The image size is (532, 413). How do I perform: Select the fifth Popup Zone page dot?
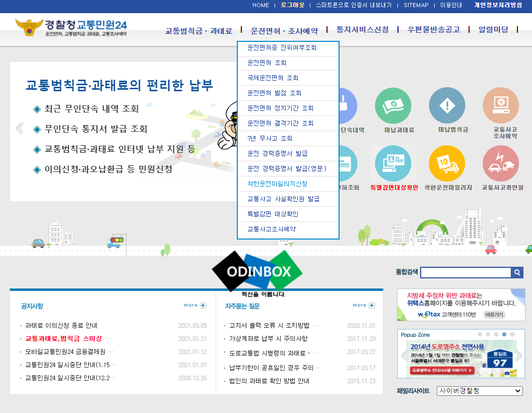pyautogui.click(x=512, y=334)
